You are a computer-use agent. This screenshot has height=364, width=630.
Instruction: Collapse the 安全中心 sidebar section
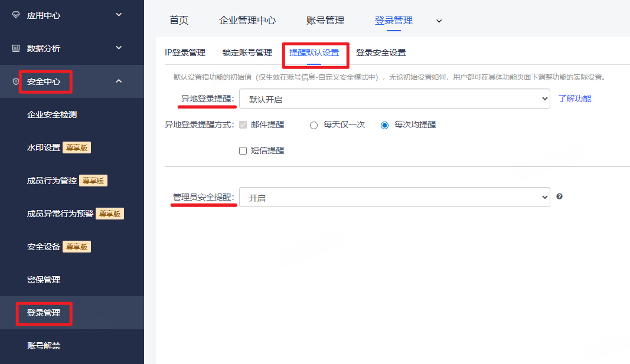tap(119, 81)
